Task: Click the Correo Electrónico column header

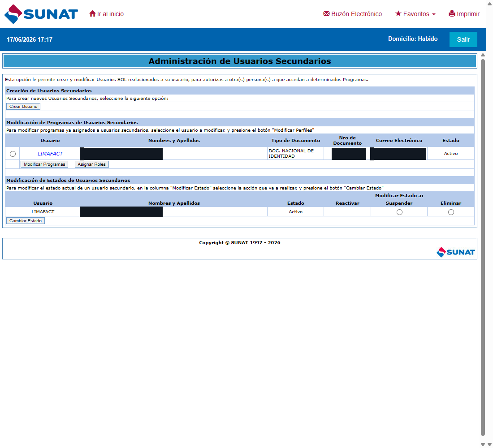Action: point(399,141)
